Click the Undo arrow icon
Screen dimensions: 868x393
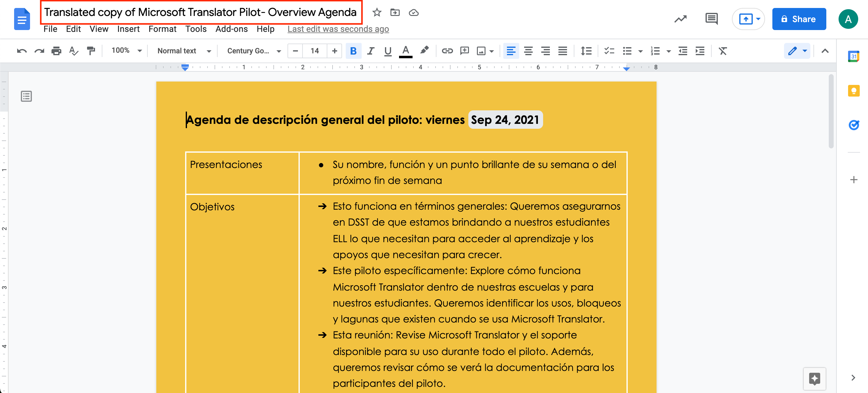tap(22, 51)
